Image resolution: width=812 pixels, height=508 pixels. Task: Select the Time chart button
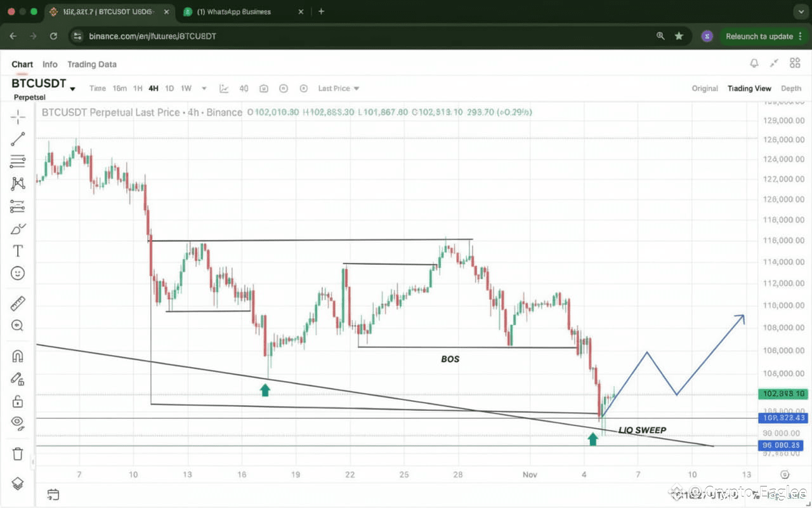tap(98, 89)
